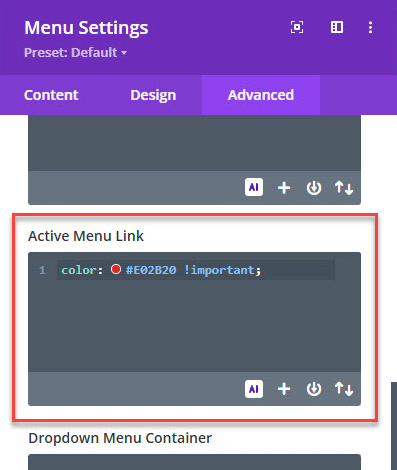Click inside the Active Menu Link code editor
397x470 pixels.
pyautogui.click(x=194, y=312)
